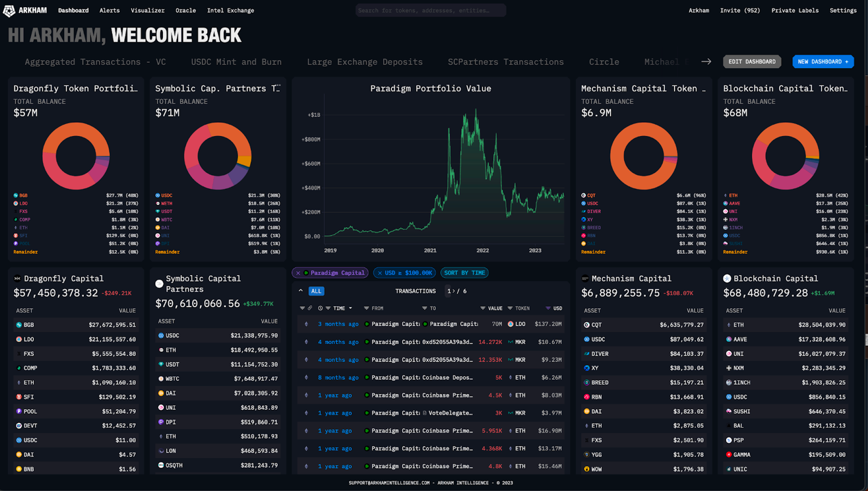Click the NEW DASHBOARD + button
Screen dimensions: 868x491
(x=823, y=62)
